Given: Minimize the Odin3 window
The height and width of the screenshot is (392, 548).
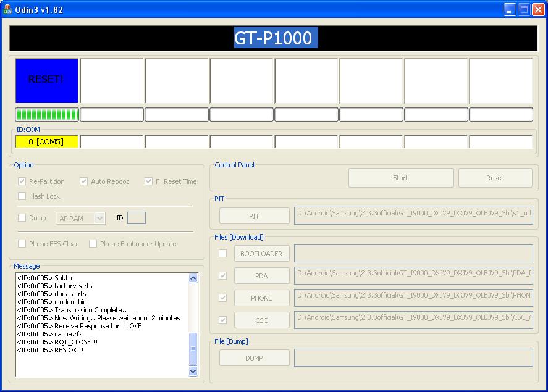Looking at the screenshot, I should (510, 10).
